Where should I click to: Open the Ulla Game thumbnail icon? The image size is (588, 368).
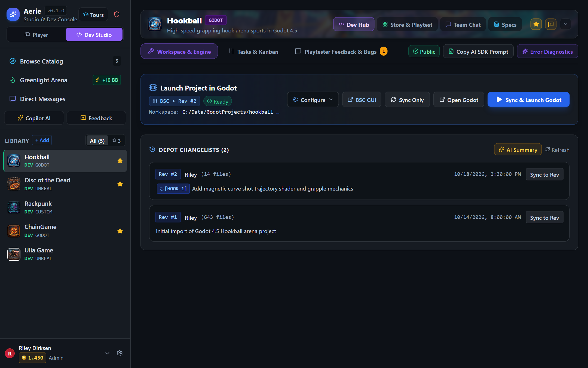(14, 254)
